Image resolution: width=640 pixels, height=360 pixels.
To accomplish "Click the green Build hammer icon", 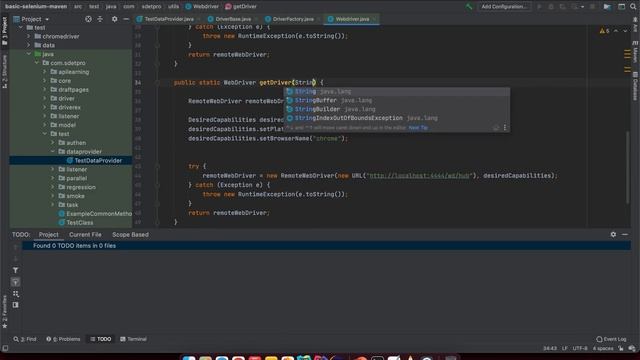I will point(469,7).
